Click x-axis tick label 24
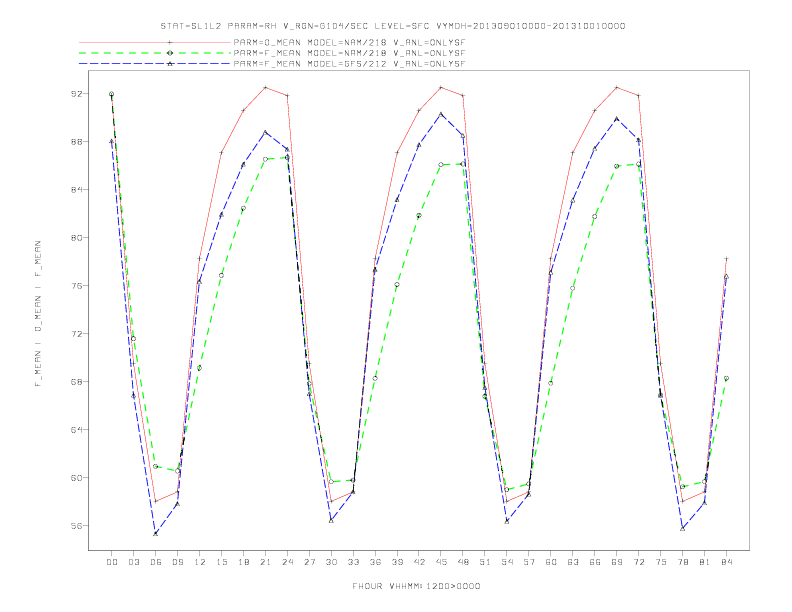This screenshot has width=792, height=612. [x=287, y=562]
